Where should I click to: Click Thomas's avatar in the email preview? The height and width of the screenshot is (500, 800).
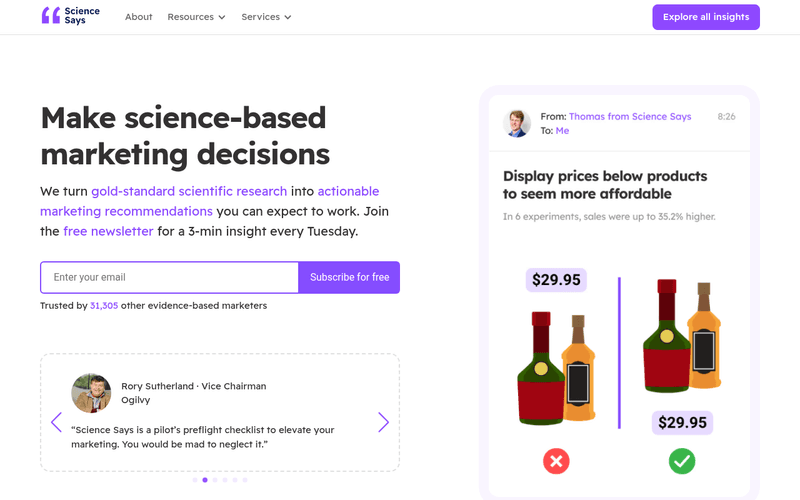[x=517, y=123]
